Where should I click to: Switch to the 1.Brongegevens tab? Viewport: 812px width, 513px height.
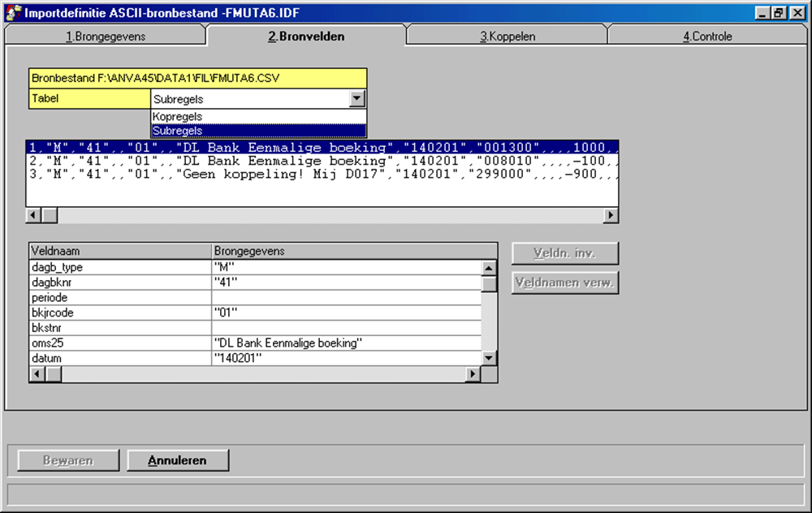point(104,37)
